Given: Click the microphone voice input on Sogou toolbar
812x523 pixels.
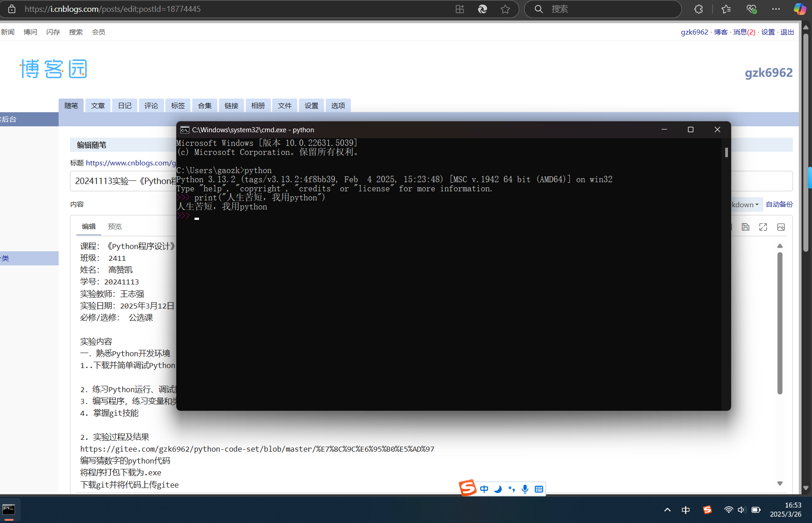Looking at the screenshot, I should (525, 489).
